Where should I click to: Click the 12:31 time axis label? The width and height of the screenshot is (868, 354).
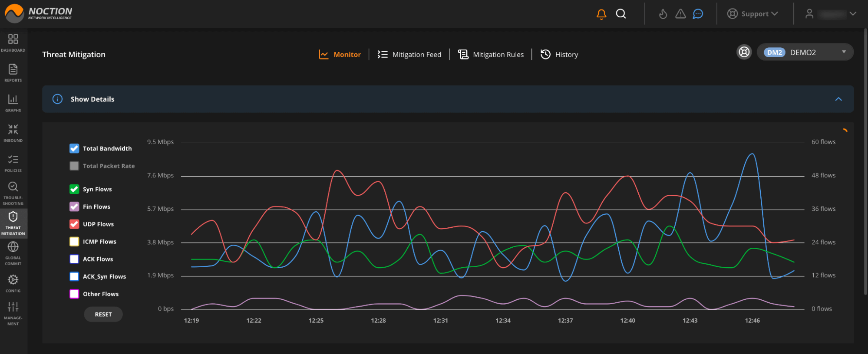(440, 321)
